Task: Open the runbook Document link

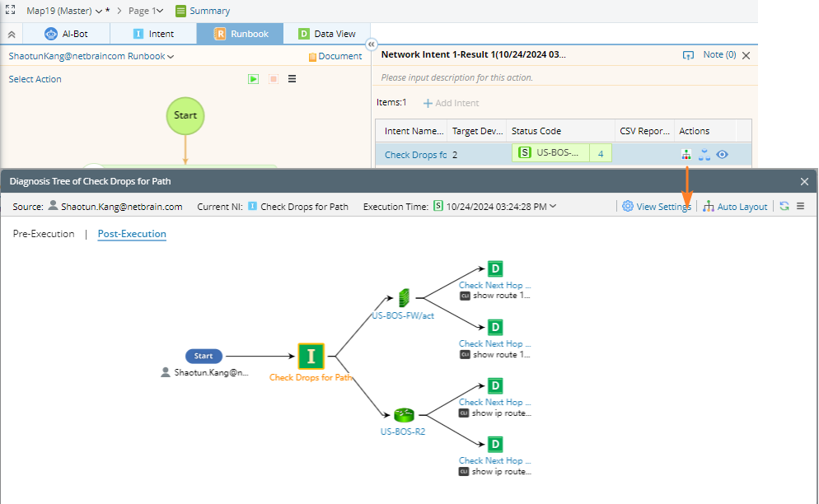Action: (335, 56)
